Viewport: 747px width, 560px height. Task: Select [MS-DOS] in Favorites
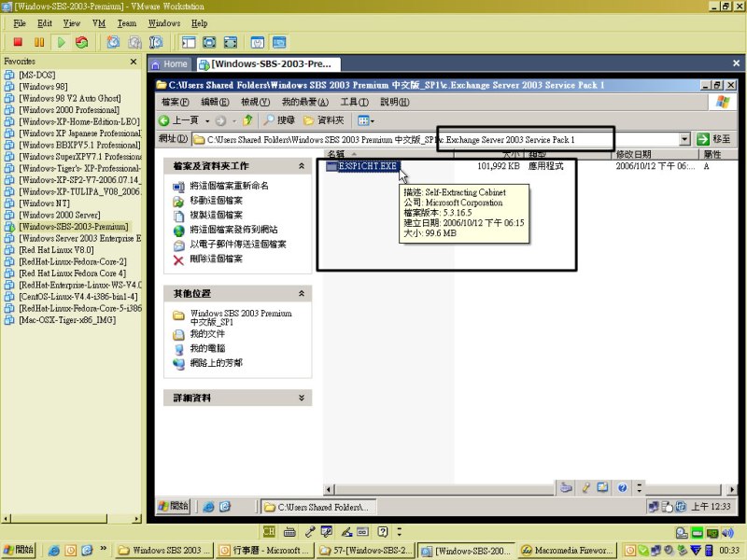(36, 75)
